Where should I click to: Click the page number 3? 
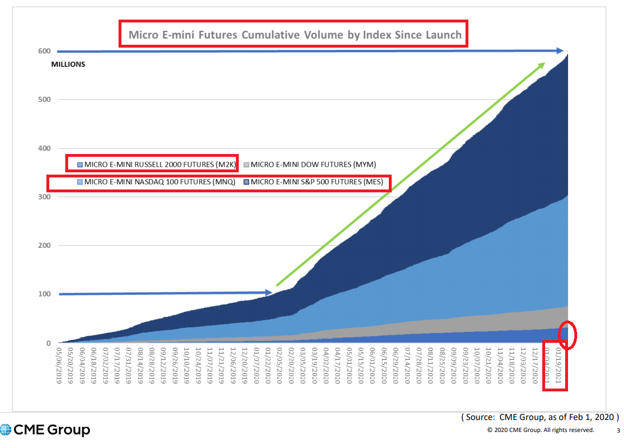tap(618, 430)
